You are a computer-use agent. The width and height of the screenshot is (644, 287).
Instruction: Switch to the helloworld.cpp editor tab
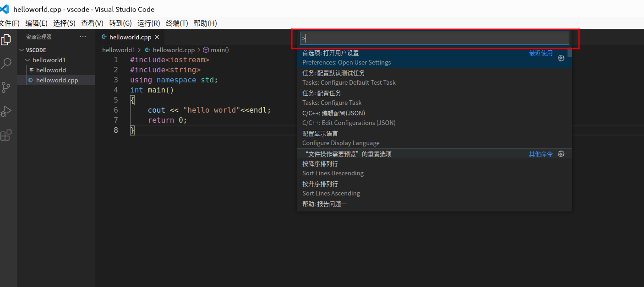[x=131, y=37]
